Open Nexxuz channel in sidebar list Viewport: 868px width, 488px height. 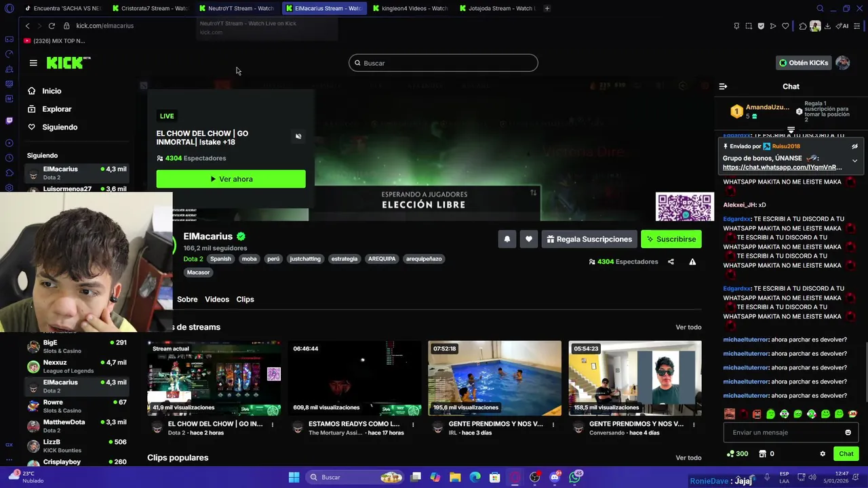(x=77, y=367)
